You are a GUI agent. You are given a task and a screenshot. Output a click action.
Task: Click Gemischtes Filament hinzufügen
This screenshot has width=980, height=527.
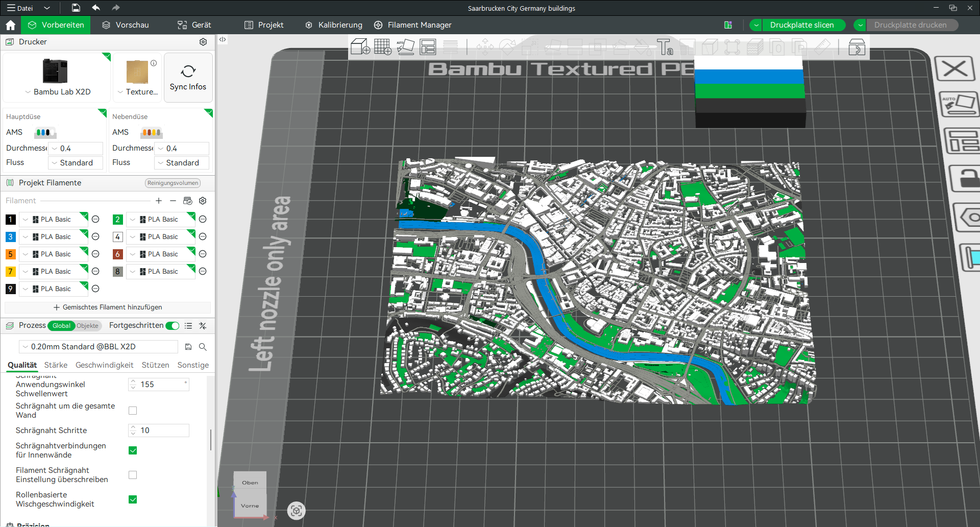(108, 307)
